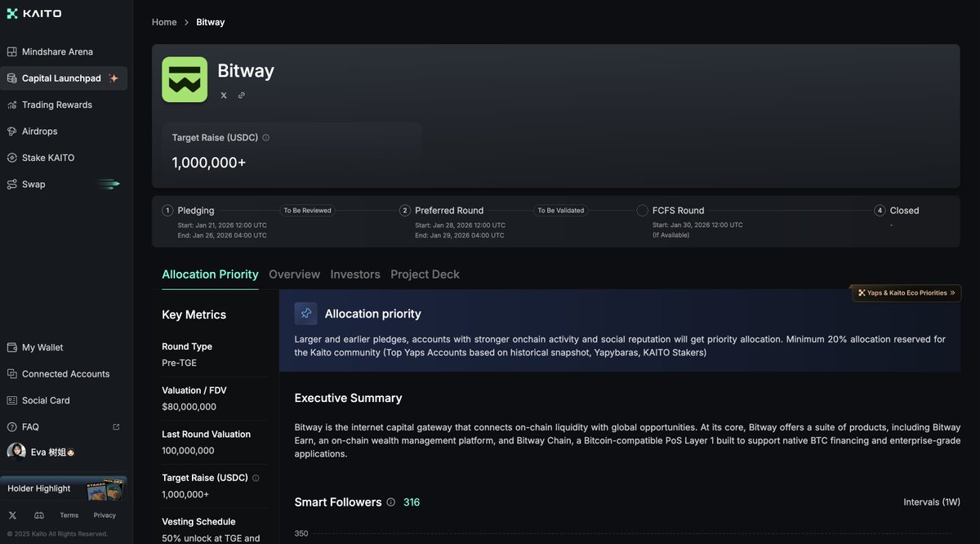Click the Stake KAITO icon
The width and height of the screenshot is (980, 544).
pos(12,158)
